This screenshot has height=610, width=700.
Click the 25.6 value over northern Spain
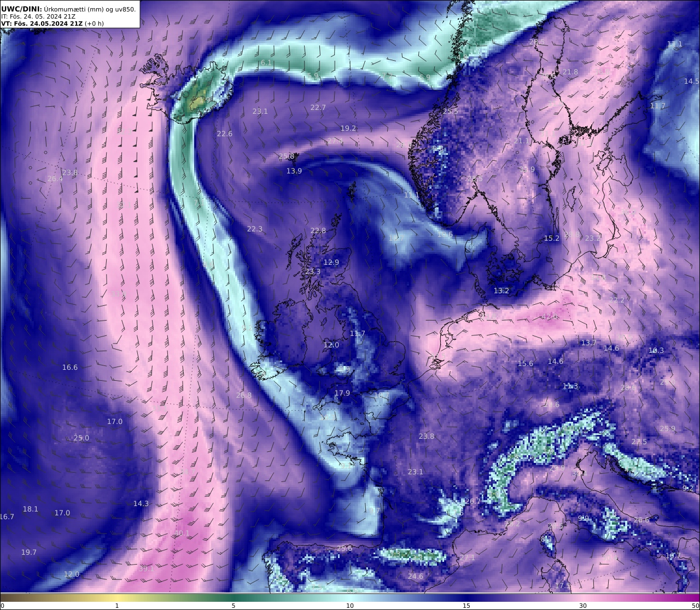344,549
